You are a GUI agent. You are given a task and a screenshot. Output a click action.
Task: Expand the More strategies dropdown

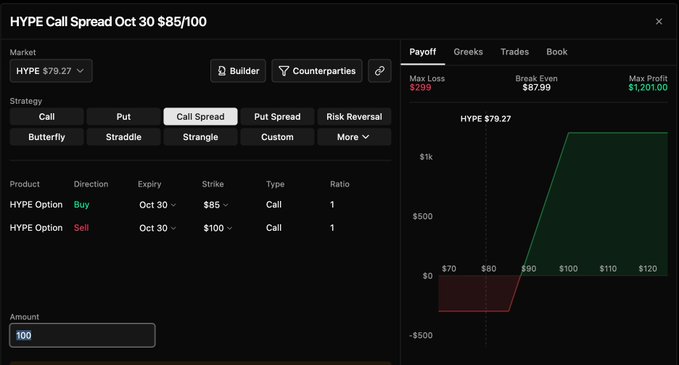(354, 137)
